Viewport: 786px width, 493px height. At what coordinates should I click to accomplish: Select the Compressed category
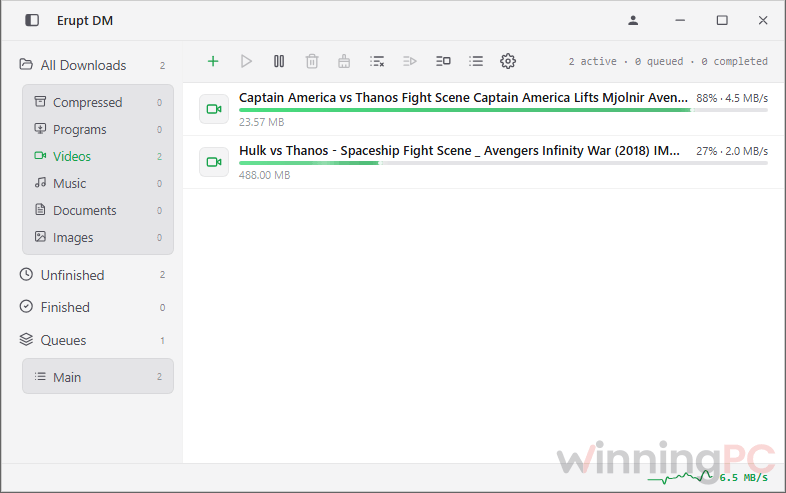[98, 102]
